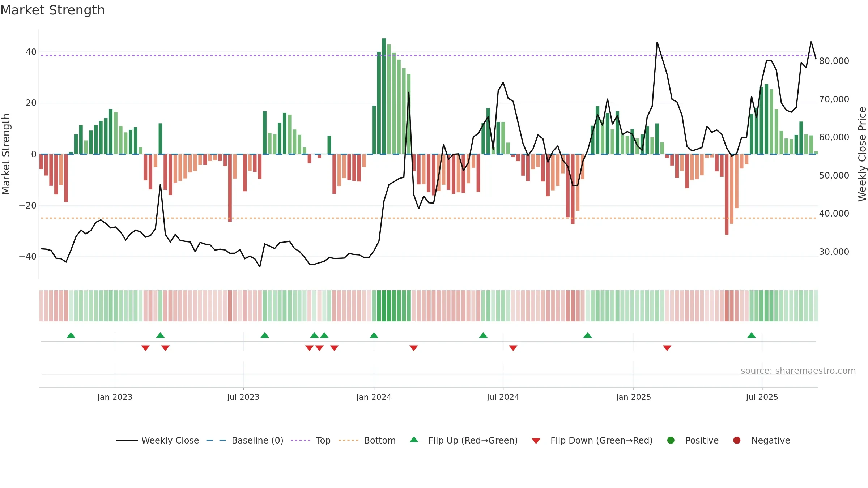Click the '−40' left axis tick label

[x=27, y=256]
